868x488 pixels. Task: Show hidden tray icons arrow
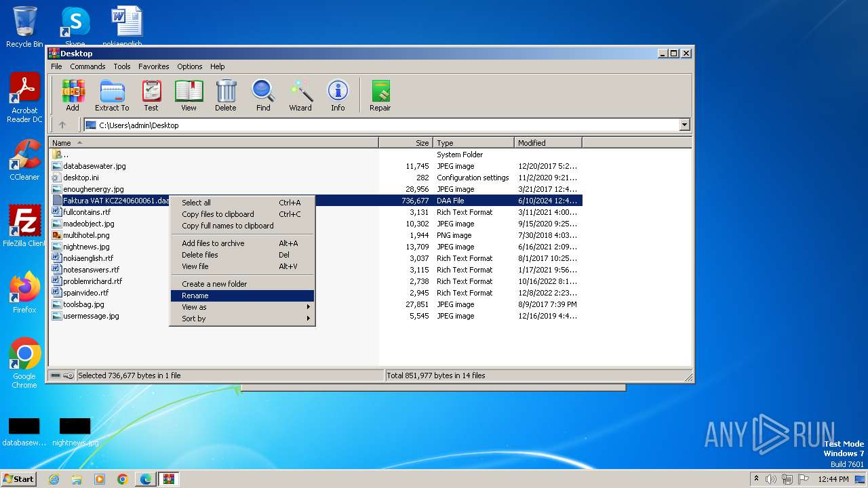click(x=756, y=479)
